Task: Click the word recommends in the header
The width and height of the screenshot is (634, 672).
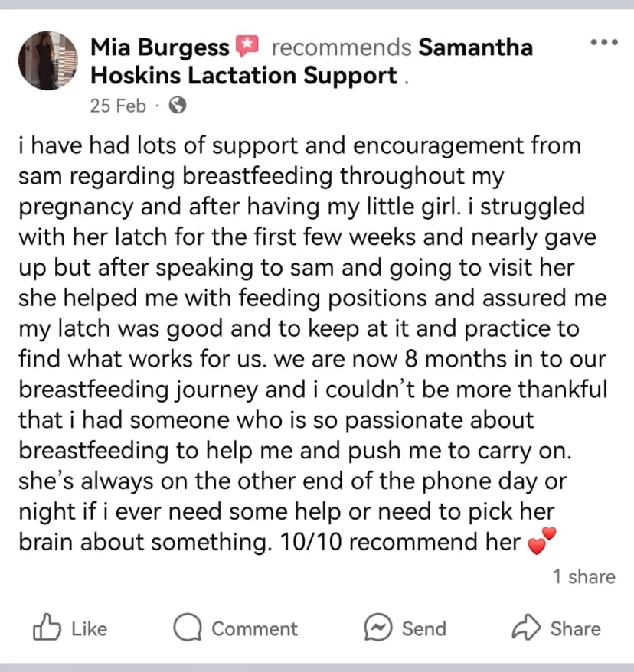Action: pos(342,47)
